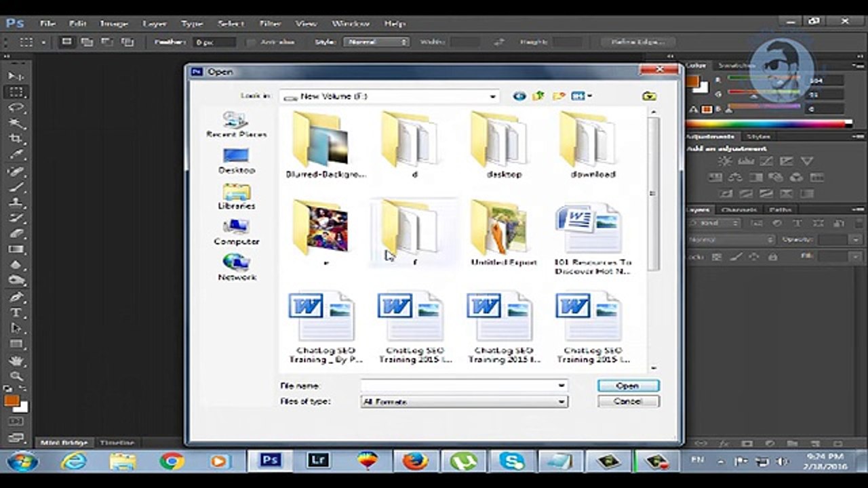
Task: Click the Open button in dialog
Action: (628, 386)
